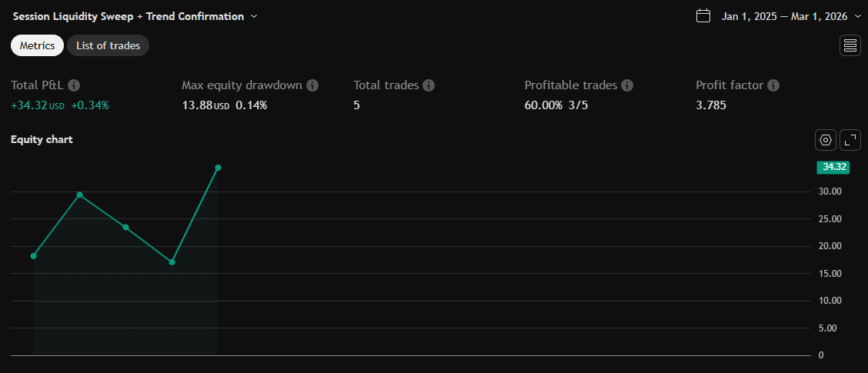Open the calendar date range icon
The image size is (868, 373).
pyautogui.click(x=703, y=16)
